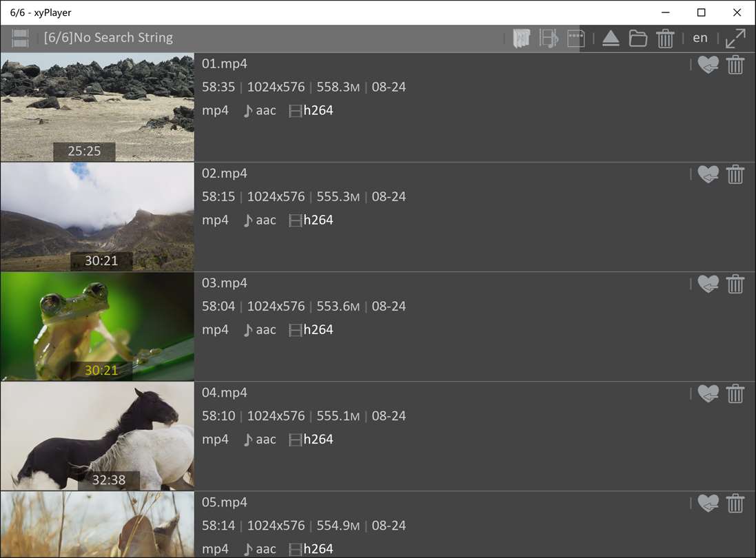Select the 03.mp4 file name
The height and width of the screenshot is (558, 756).
tap(224, 283)
